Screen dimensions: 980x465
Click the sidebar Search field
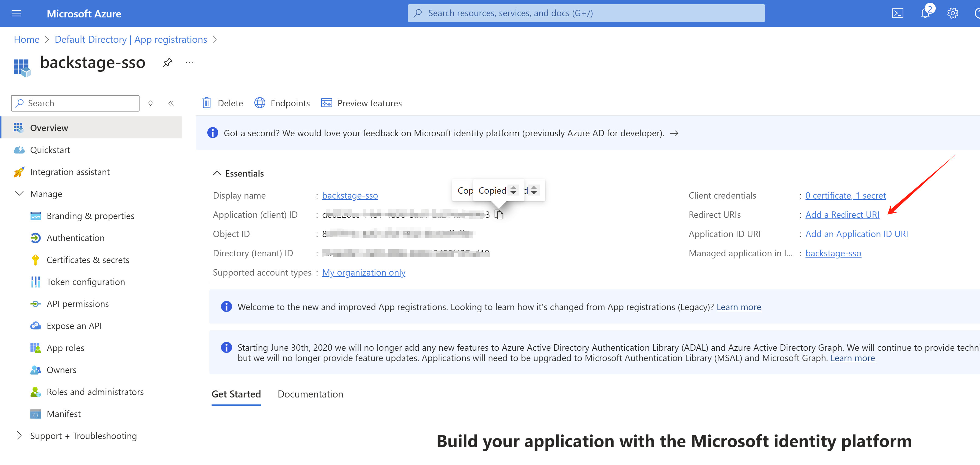[75, 103]
